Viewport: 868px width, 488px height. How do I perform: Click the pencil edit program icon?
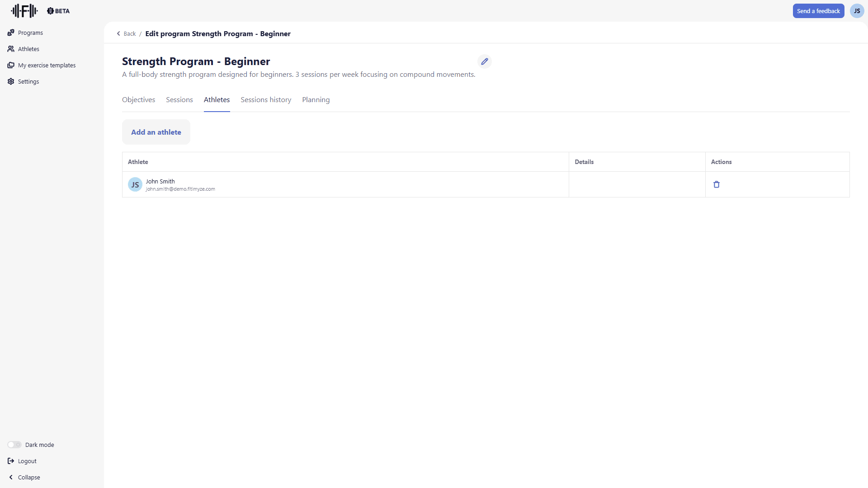pos(484,61)
